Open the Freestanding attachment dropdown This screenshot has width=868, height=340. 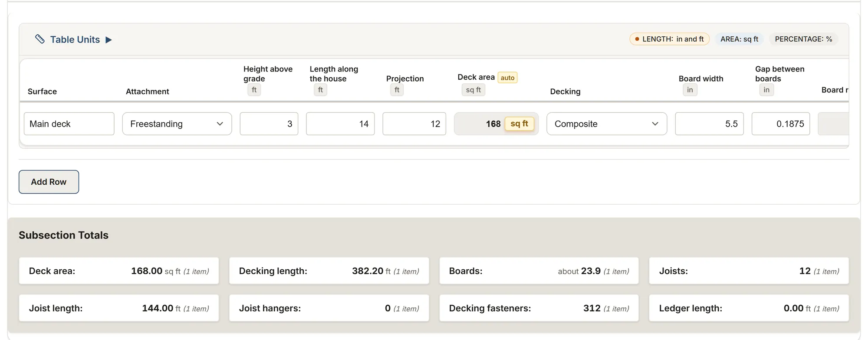coord(177,124)
